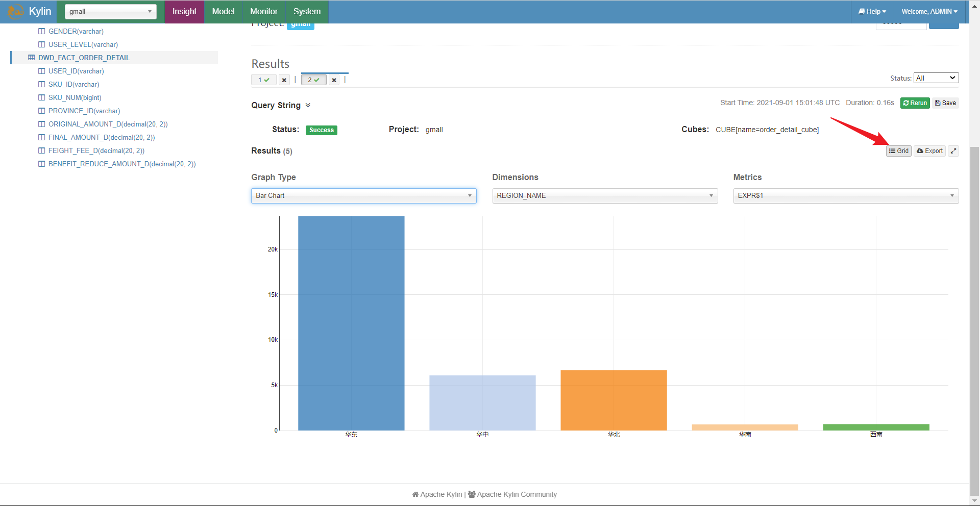
Task: Click the ORIGINAL_AMOUNT_D column icon
Action: tap(42, 124)
